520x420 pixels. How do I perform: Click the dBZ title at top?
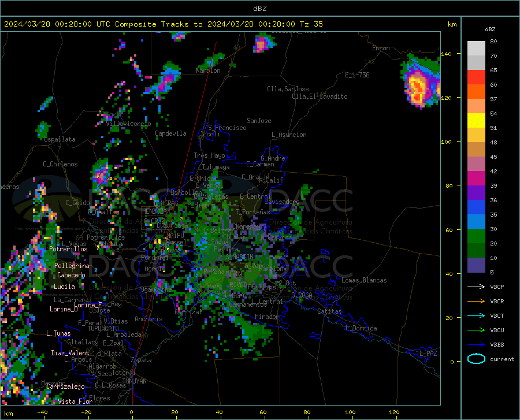[259, 9]
